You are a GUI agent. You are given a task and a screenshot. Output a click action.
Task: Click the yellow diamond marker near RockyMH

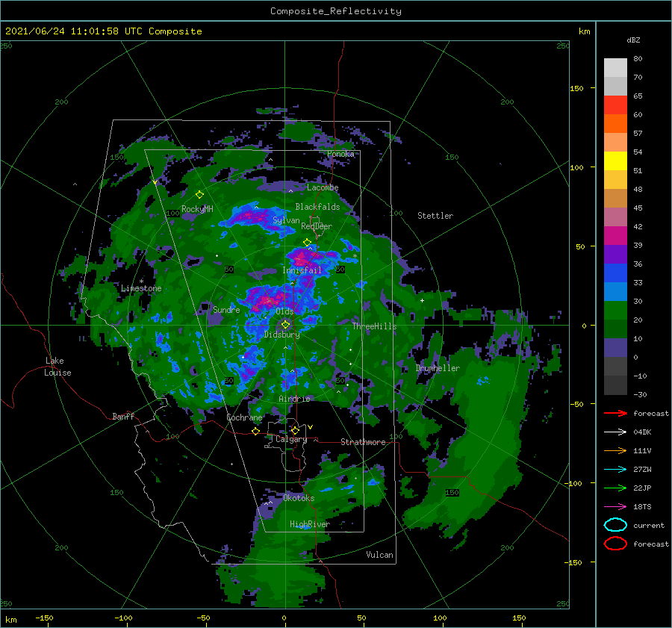click(199, 195)
